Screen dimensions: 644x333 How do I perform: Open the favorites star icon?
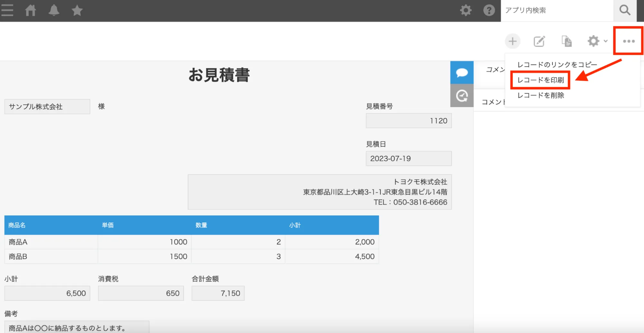click(77, 11)
